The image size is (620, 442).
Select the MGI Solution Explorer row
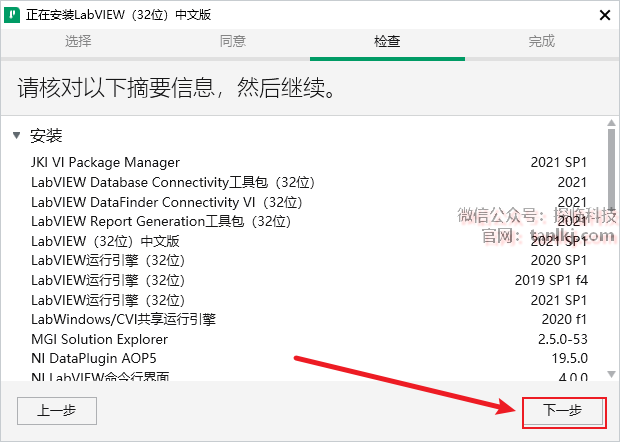309,339
